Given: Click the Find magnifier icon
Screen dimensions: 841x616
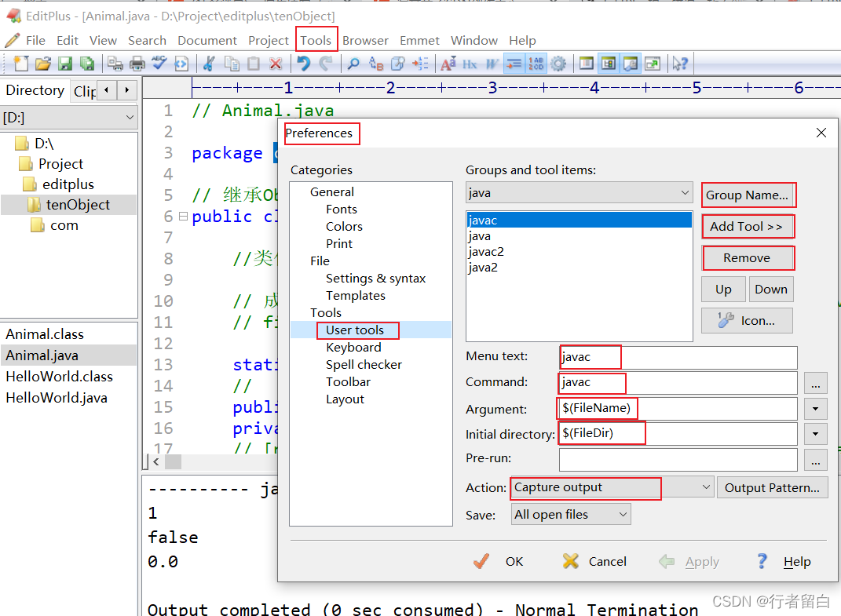Looking at the screenshot, I should pos(353,64).
